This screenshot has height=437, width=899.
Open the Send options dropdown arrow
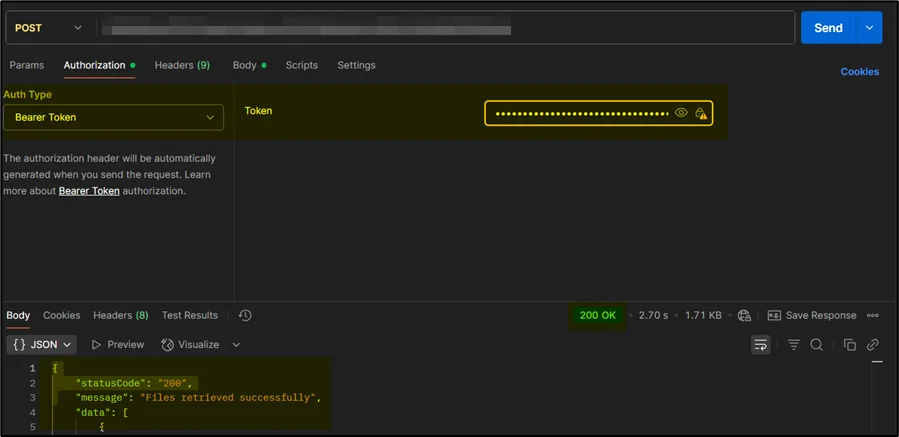[869, 28]
